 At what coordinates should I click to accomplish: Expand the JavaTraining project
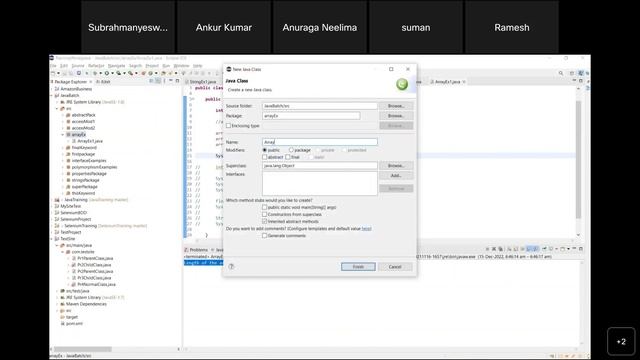pyautogui.click(x=52, y=200)
